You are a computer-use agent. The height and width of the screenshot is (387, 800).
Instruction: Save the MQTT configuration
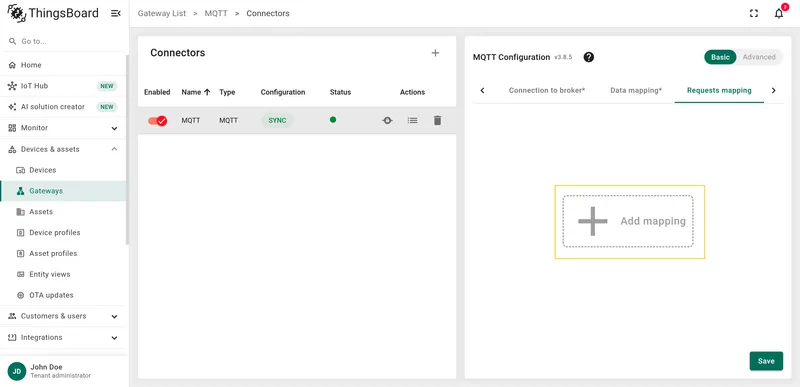point(766,361)
